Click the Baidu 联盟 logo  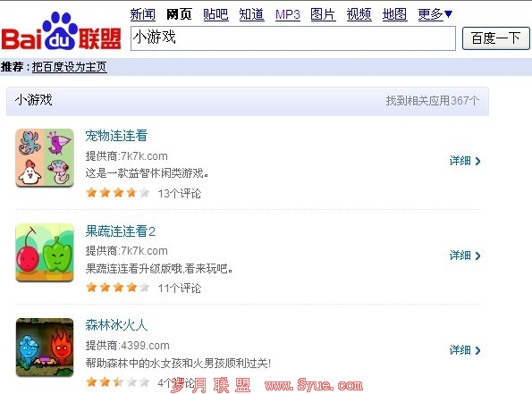[61, 32]
